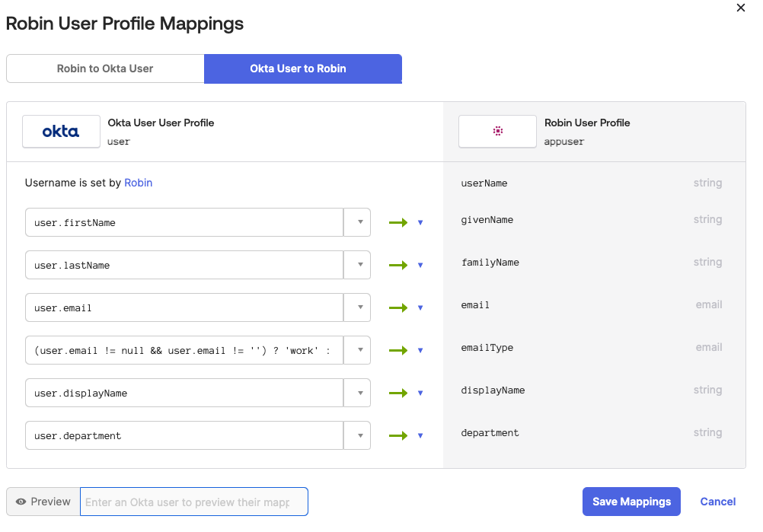This screenshot has width=763, height=532.
Task: Click the user.displayName expression field
Action: pyautogui.click(x=184, y=393)
